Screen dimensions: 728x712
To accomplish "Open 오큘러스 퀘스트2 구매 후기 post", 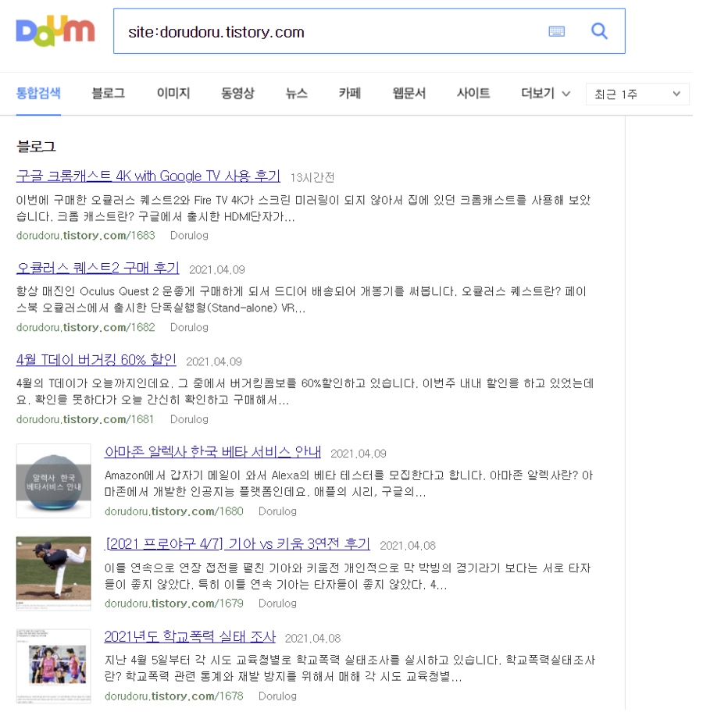I will tap(98, 269).
